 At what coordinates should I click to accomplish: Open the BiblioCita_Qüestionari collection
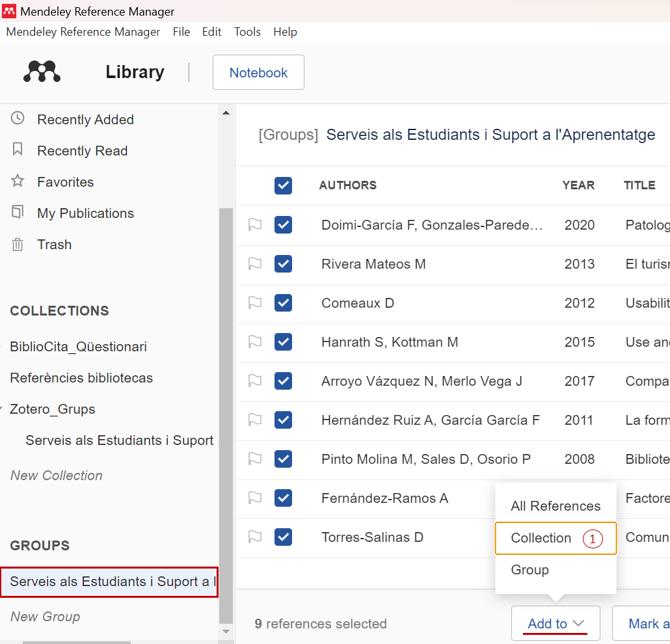(78, 346)
